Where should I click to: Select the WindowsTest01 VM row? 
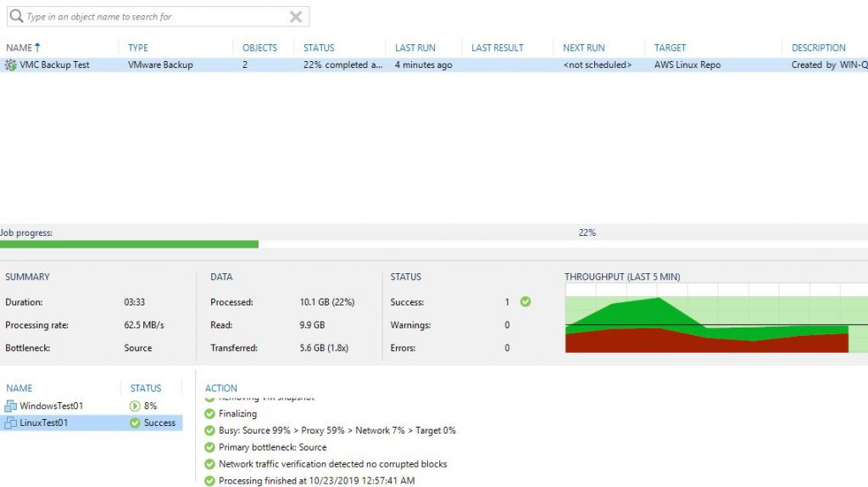click(x=92, y=406)
